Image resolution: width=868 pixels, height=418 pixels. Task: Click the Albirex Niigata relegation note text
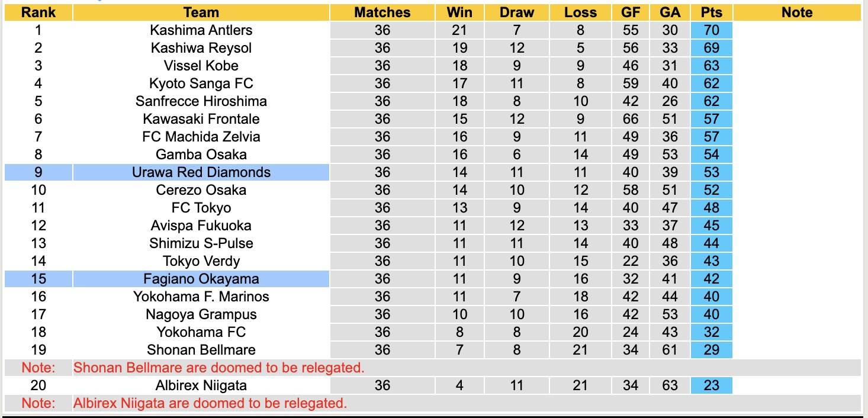210,403
